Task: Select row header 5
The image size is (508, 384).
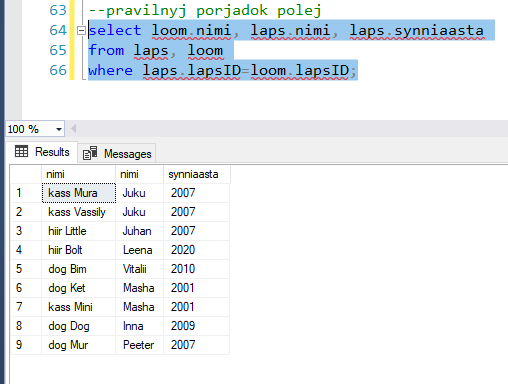Action: coord(26,269)
